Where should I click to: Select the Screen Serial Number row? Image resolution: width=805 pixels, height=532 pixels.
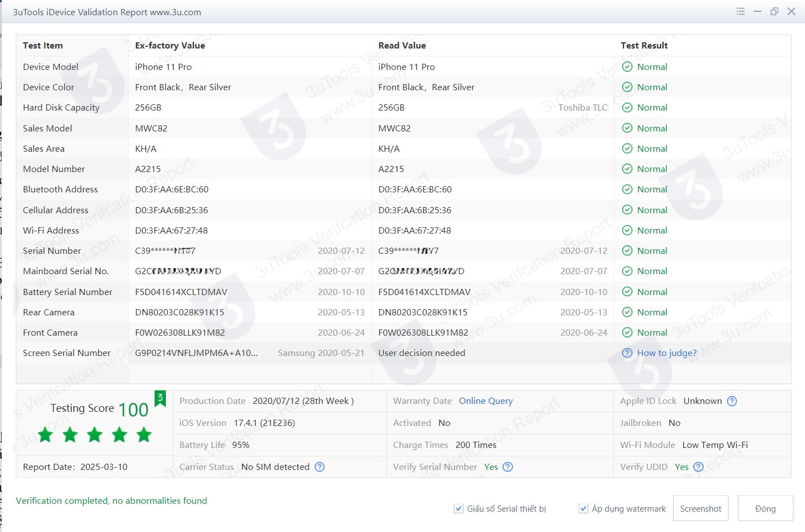coord(67,353)
